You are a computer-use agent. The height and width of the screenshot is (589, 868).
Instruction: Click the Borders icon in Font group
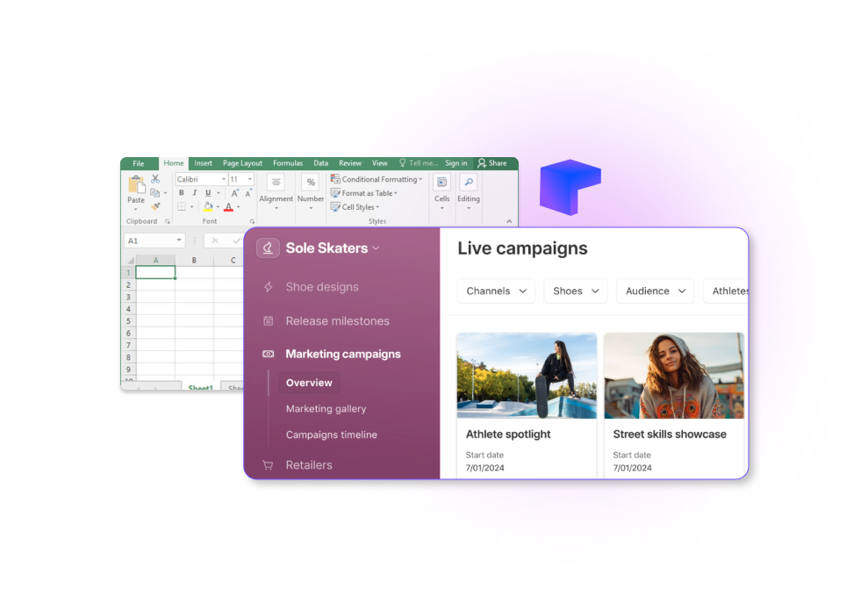click(182, 206)
